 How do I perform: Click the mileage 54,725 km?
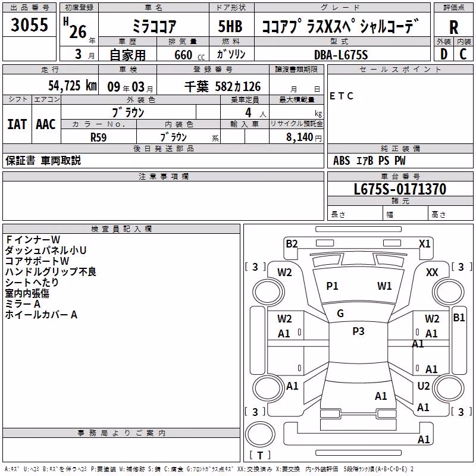pos(73,86)
